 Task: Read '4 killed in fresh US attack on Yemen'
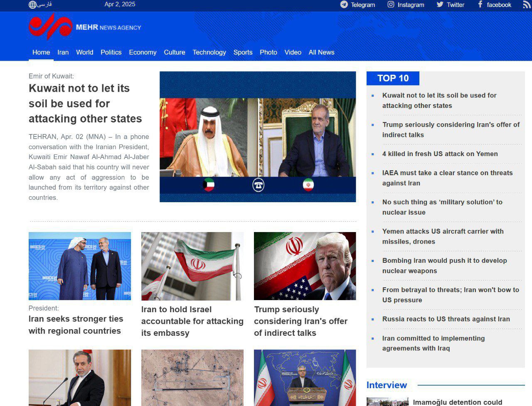(x=440, y=154)
